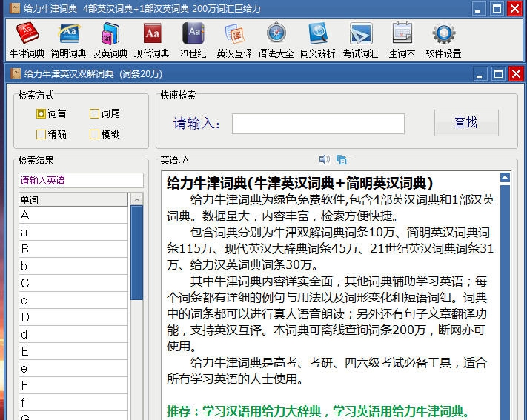Click word list scrollbar up arrow
The width and height of the screenshot is (527, 420).
(x=137, y=199)
